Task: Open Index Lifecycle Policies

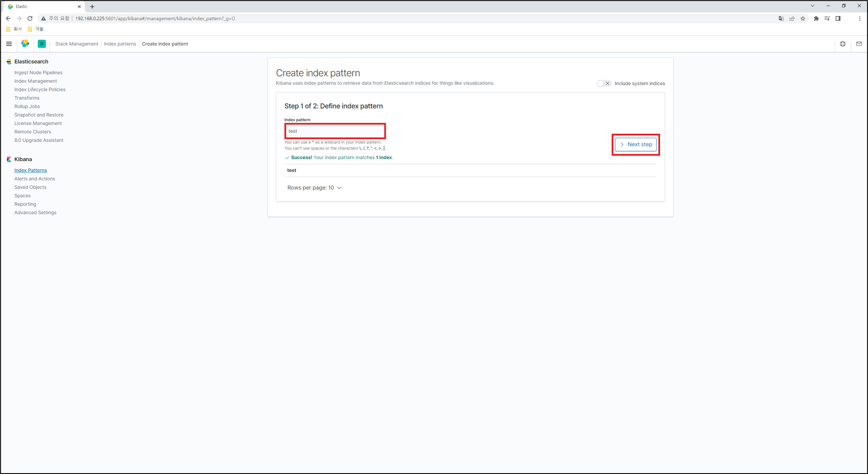Action: (x=40, y=90)
